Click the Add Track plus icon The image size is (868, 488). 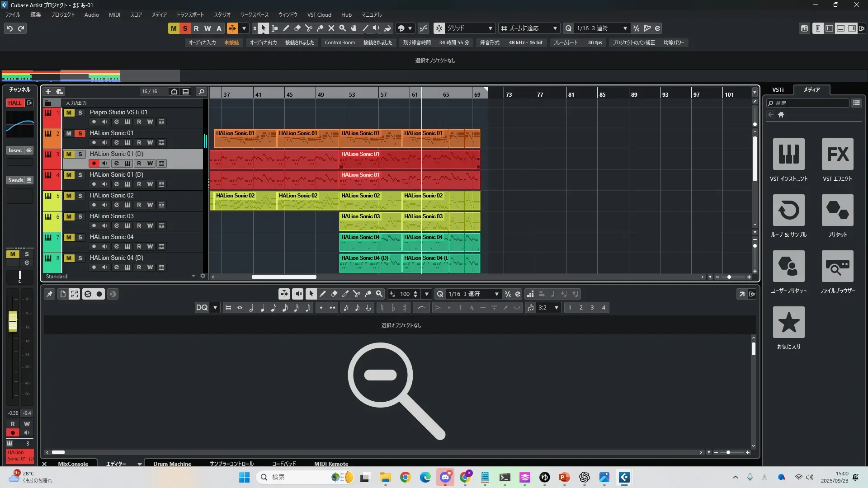pyautogui.click(x=48, y=91)
